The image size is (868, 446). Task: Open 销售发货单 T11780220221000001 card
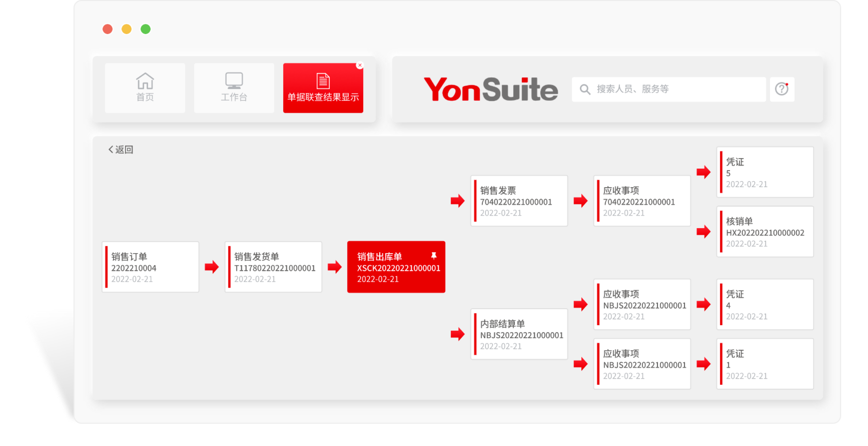pos(274,267)
